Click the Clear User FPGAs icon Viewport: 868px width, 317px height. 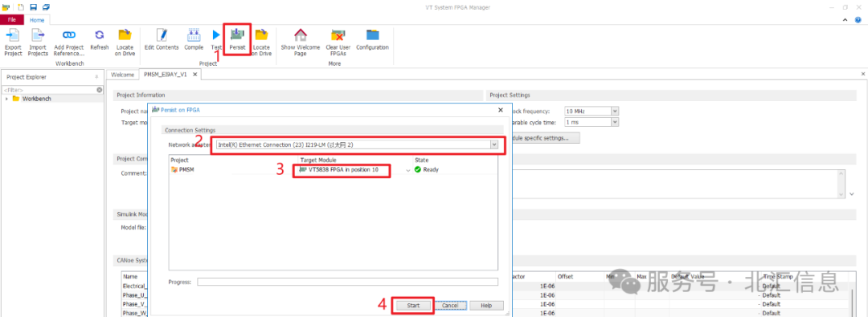338,43
